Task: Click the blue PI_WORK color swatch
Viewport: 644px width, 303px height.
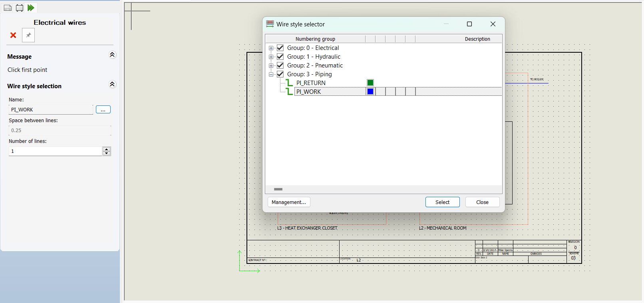Action: click(370, 92)
